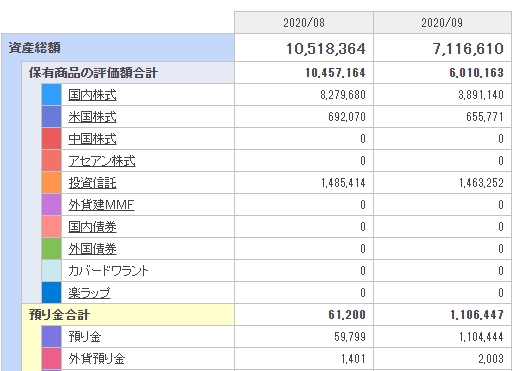Open the 米国株式 link
This screenshot has height=371, width=516.
click(x=92, y=117)
